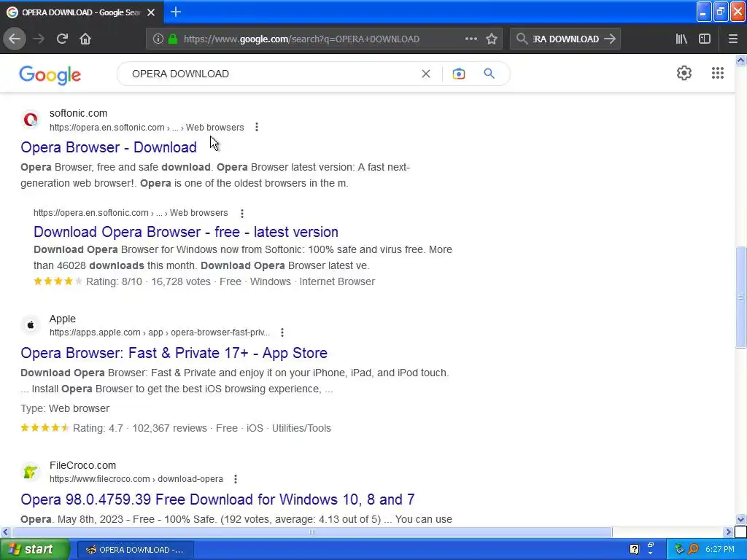
Task: Click the softonic.com Opera favicon
Action: [31, 119]
